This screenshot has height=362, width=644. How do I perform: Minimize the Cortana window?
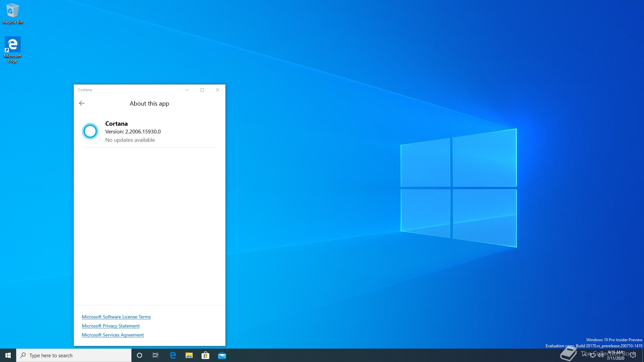187,90
